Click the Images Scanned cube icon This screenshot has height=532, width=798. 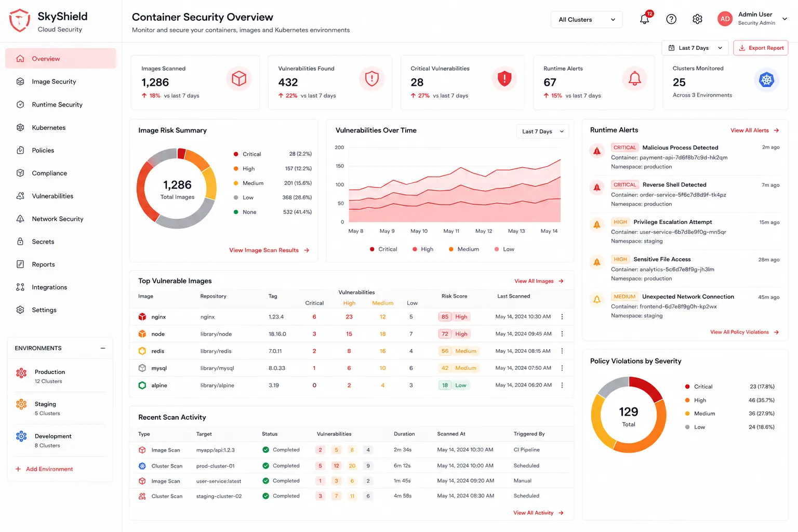point(239,78)
